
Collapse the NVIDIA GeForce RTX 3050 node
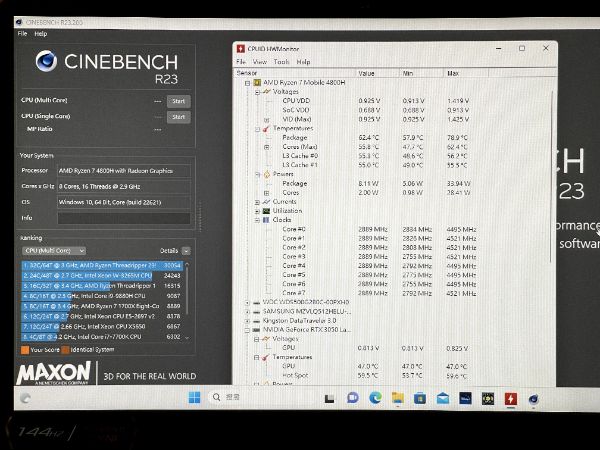tap(247, 330)
